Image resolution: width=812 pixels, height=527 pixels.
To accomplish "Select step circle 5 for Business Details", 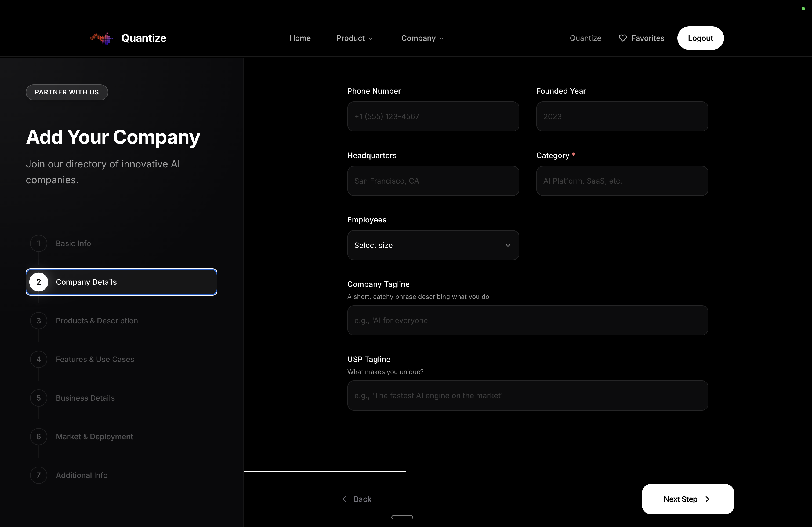I will tap(39, 398).
